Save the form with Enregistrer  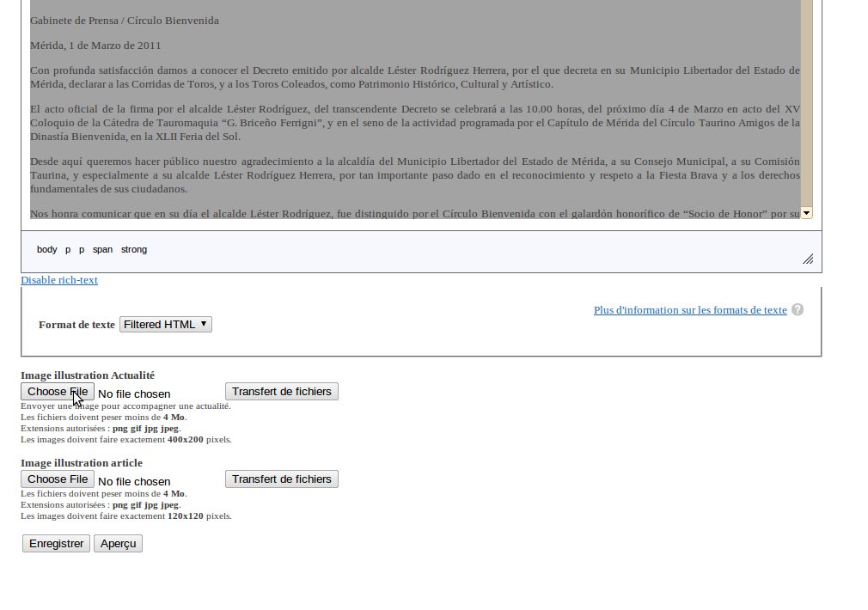(56, 544)
